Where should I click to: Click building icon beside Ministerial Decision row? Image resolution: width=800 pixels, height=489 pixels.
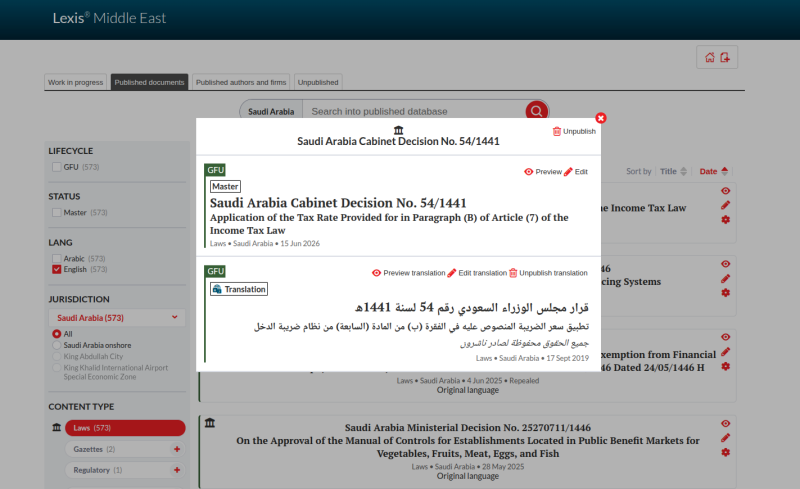tap(210, 423)
